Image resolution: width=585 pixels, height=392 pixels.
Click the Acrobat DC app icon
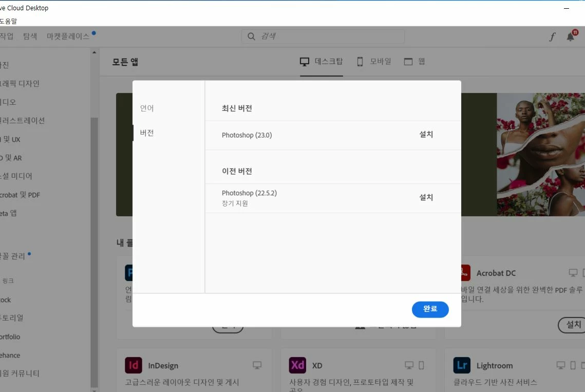pyautogui.click(x=466, y=273)
